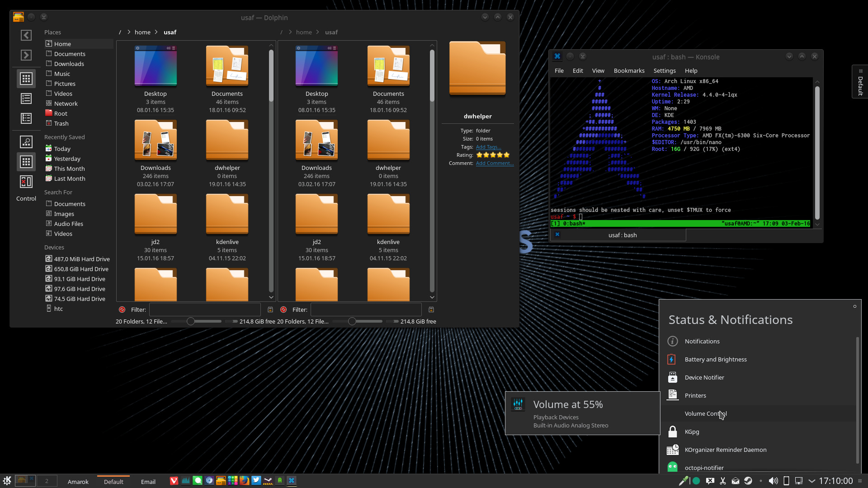Open the Twitter client taskbar icon
The height and width of the screenshot is (488, 868).
pyautogui.click(x=256, y=481)
